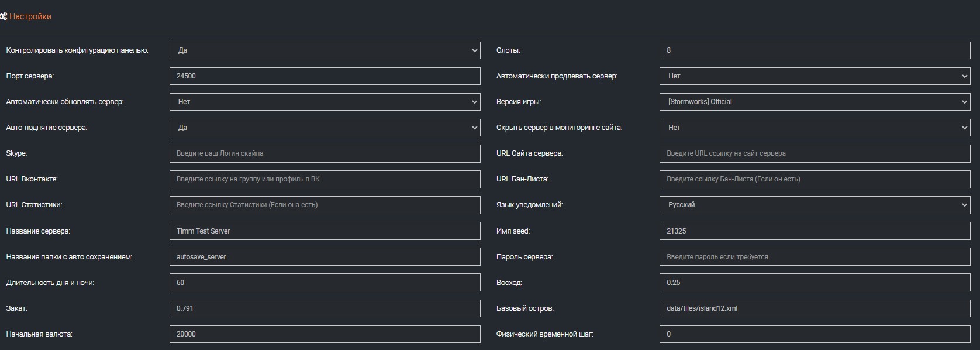
Task: Click the autosave_server folder name field
Action: click(x=325, y=257)
